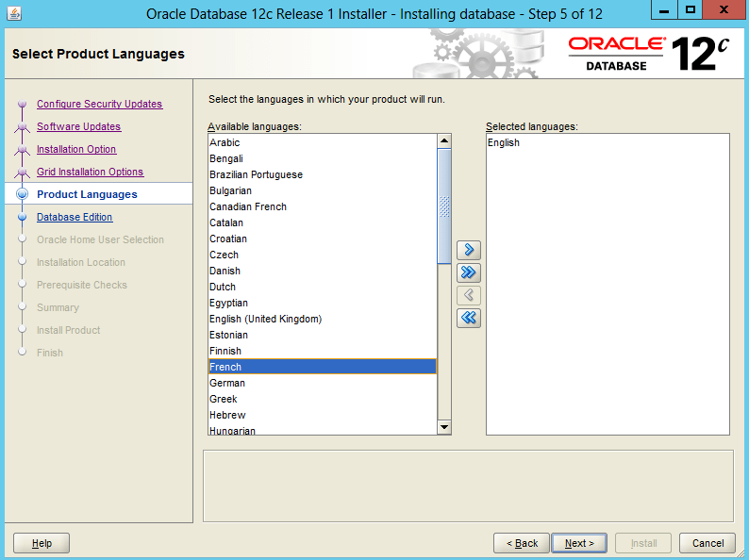Pick Danish in Available languages
Screen dimensions: 749x560
coord(323,271)
